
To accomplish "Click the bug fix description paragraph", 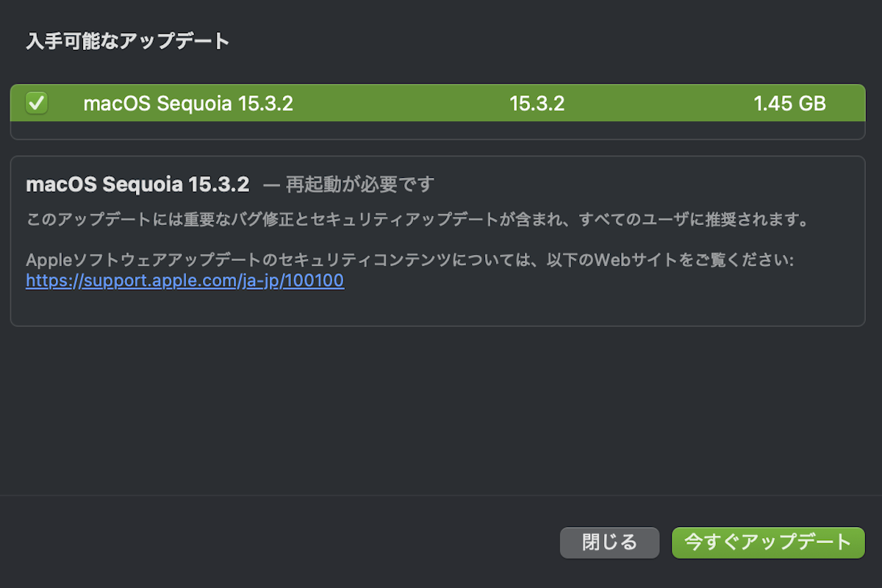I will click(417, 220).
